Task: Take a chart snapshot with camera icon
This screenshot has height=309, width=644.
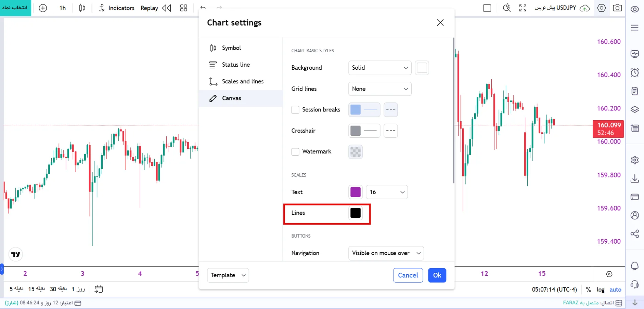Action: 617,8
